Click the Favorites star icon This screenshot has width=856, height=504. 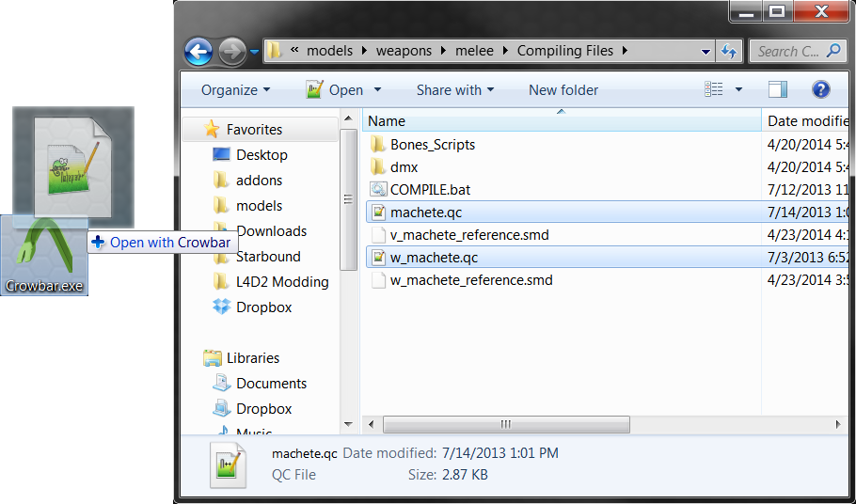pos(212,129)
